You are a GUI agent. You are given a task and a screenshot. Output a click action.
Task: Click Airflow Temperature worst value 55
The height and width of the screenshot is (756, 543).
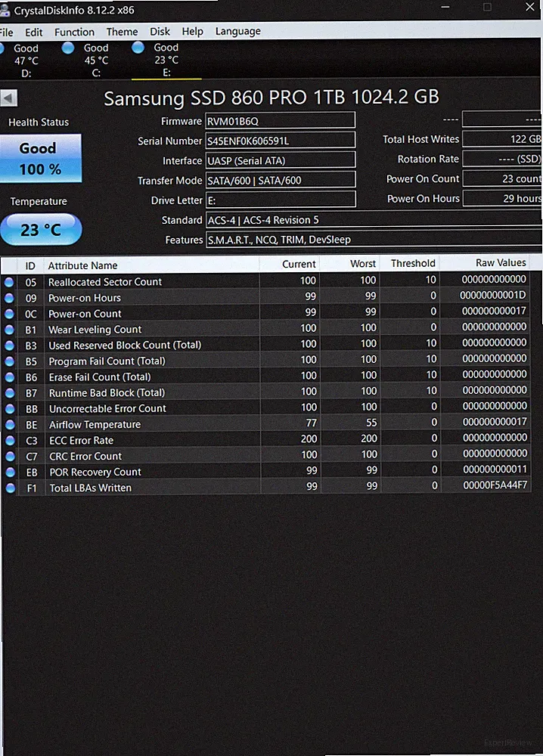point(371,423)
